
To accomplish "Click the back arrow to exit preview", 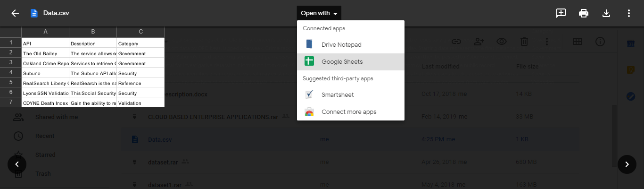I will click(15, 13).
